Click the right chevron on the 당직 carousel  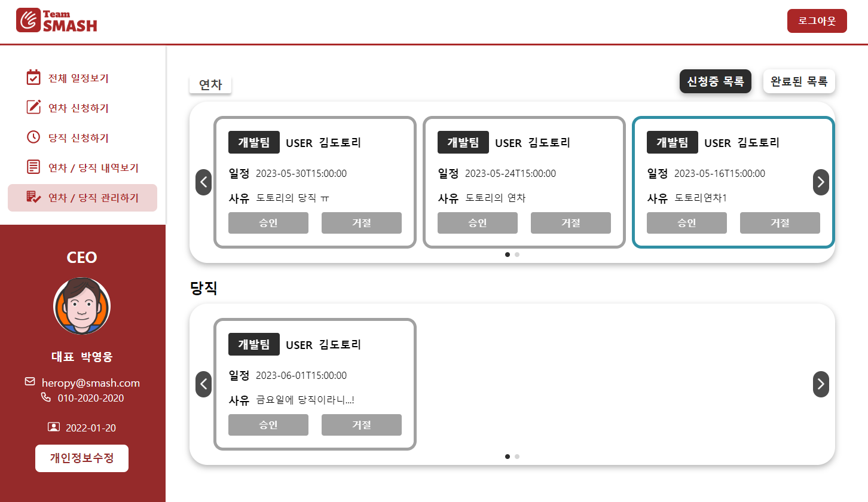[x=821, y=384]
